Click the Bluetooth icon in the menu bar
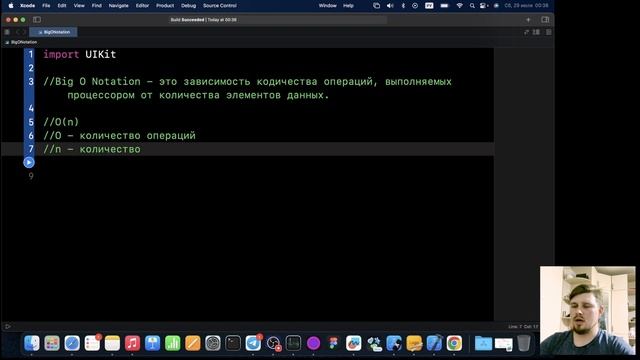 [403, 6]
